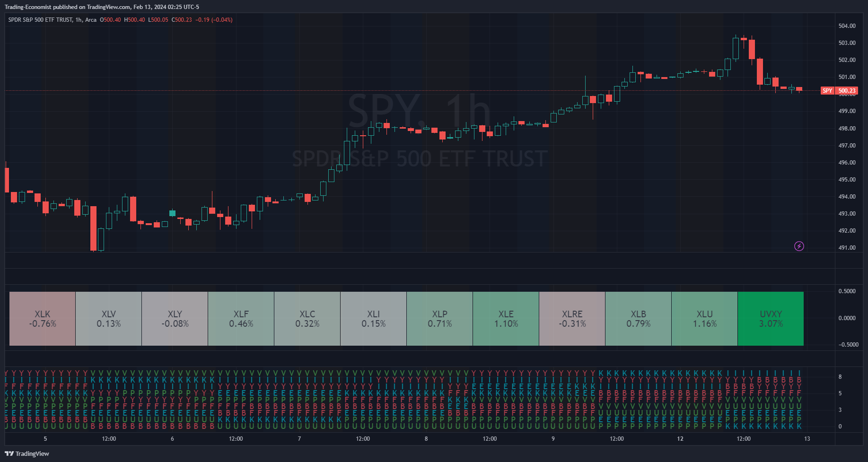
Task: Click the XLC 0.32% tile
Action: pos(307,319)
